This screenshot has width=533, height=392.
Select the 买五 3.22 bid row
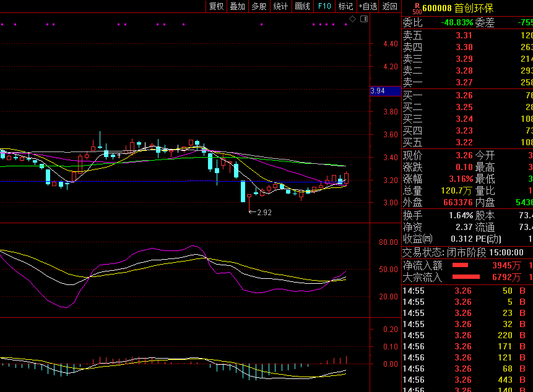[467, 143]
